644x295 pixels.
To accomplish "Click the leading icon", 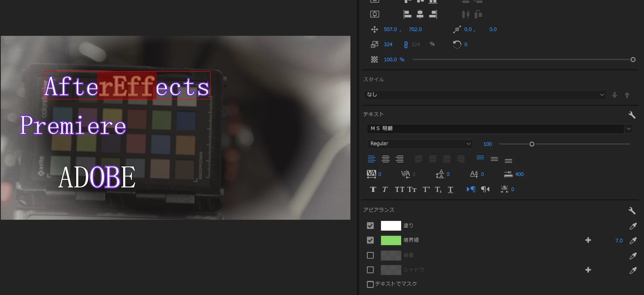I will 440,174.
